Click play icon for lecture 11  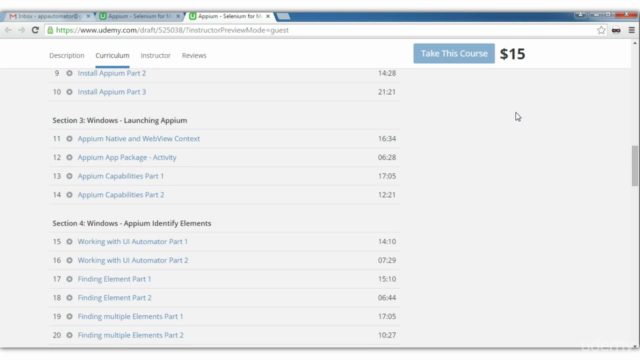coord(69,139)
